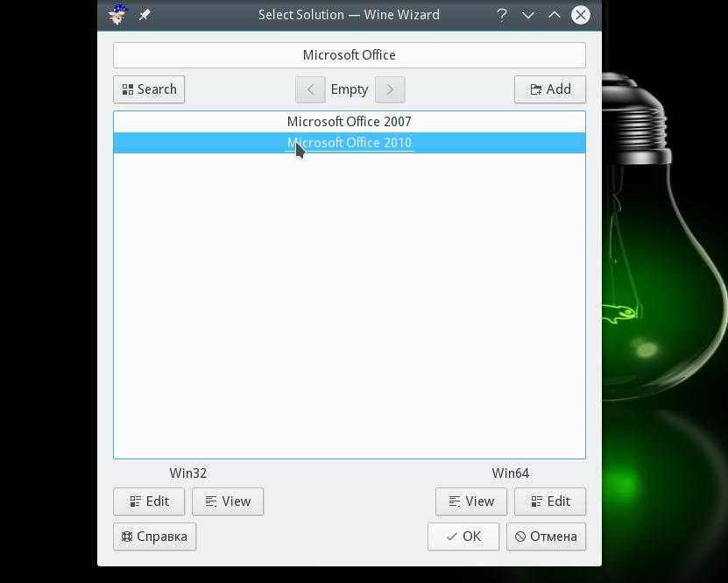Toggle the pin window icon in title bar
This screenshot has width=728, height=583.
145,15
